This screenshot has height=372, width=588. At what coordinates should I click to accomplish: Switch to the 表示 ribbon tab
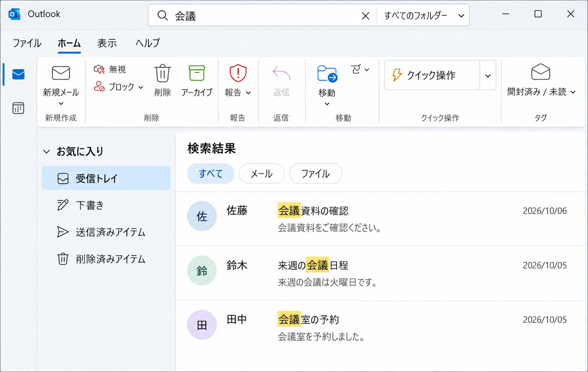tap(107, 43)
